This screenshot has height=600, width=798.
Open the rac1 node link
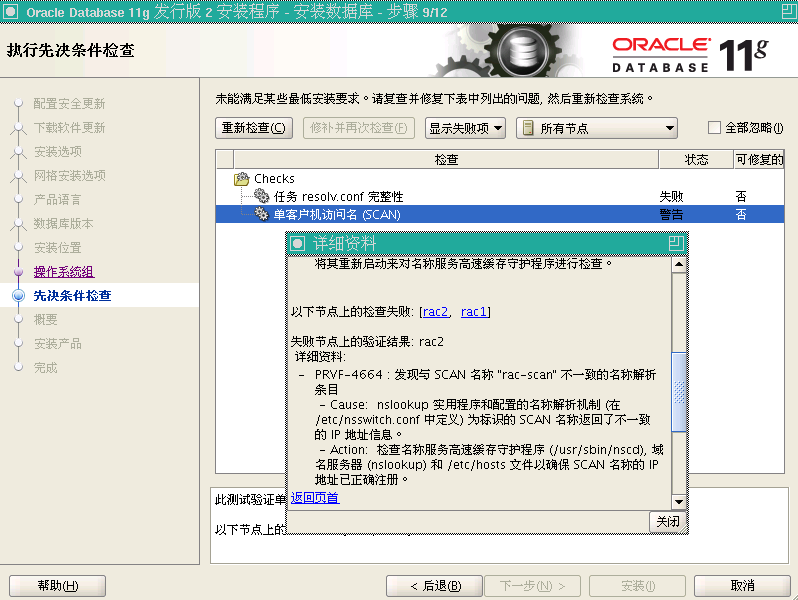(x=474, y=311)
